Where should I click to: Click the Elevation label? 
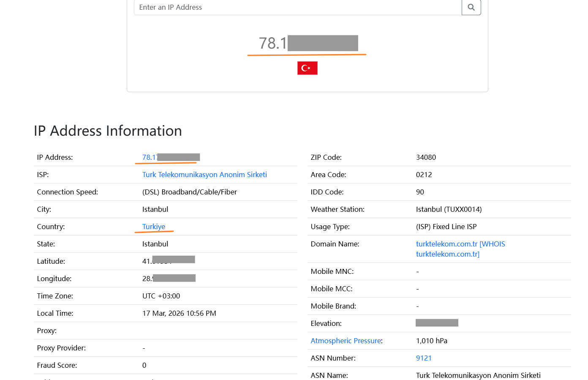pos(326,323)
